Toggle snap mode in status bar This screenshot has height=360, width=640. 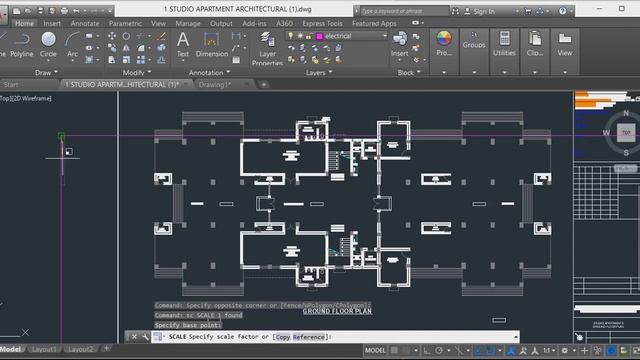[x=406, y=351]
